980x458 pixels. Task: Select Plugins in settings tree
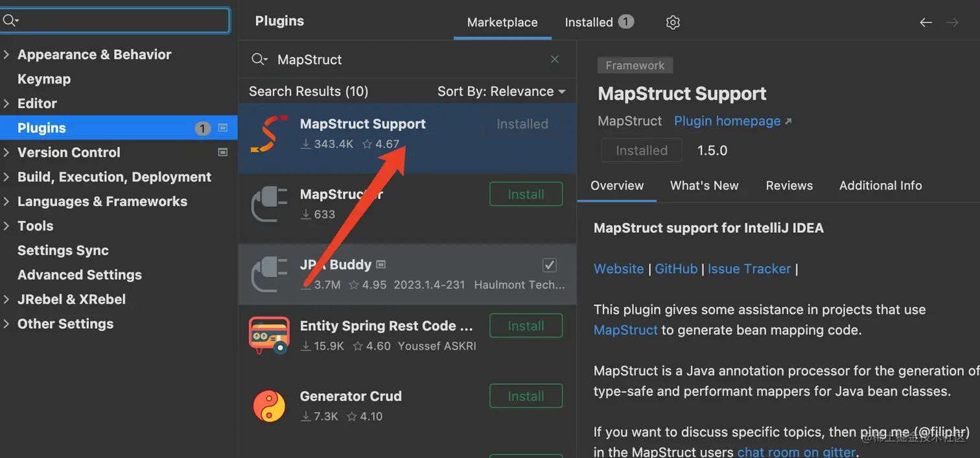(119, 128)
